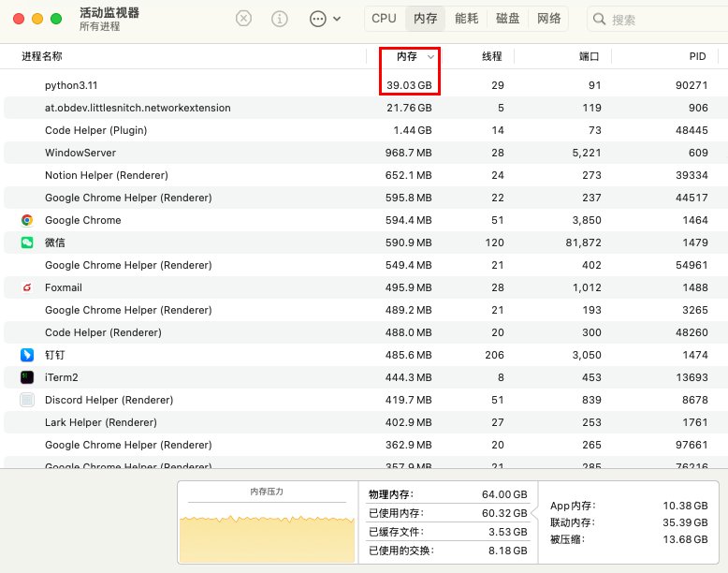The image size is (728, 573).
Task: Select the Lark Helper (Renderer) row
Action: 364,422
